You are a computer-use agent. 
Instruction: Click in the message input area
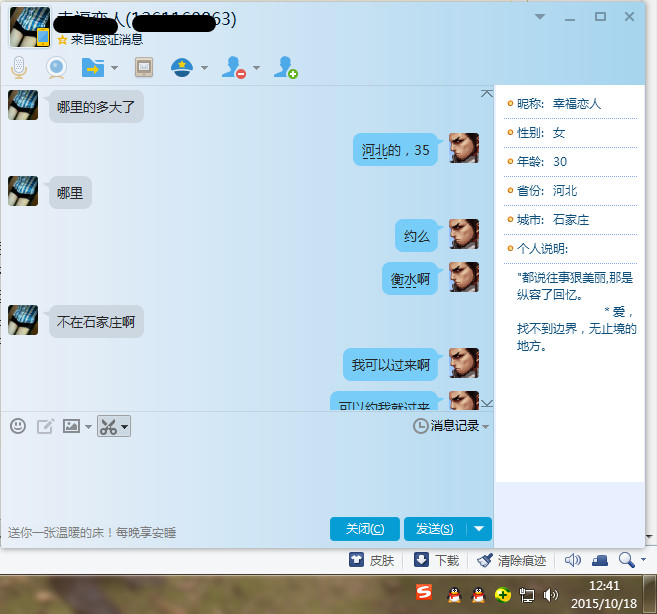coord(247,476)
